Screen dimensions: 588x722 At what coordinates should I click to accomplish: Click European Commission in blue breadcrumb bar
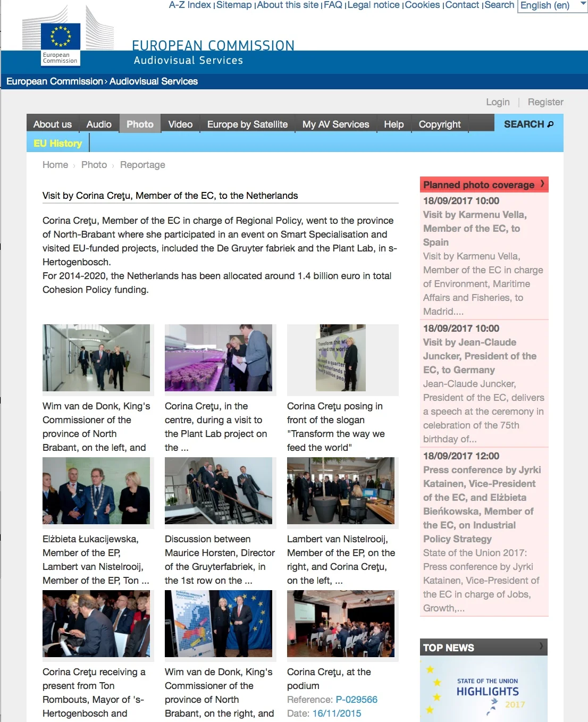click(x=55, y=81)
